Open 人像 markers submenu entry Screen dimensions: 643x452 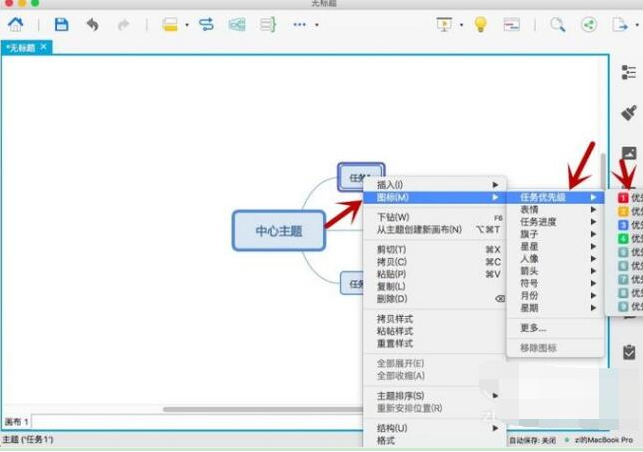tap(555, 259)
